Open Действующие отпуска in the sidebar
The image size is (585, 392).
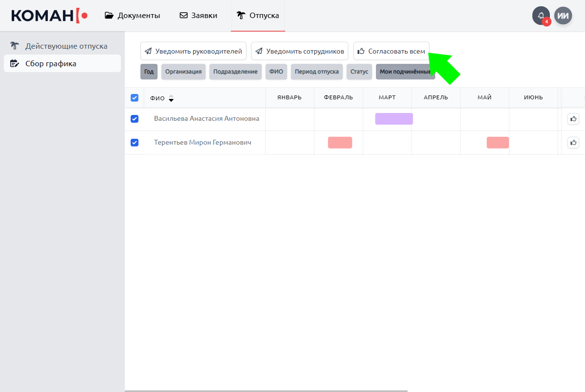66,46
